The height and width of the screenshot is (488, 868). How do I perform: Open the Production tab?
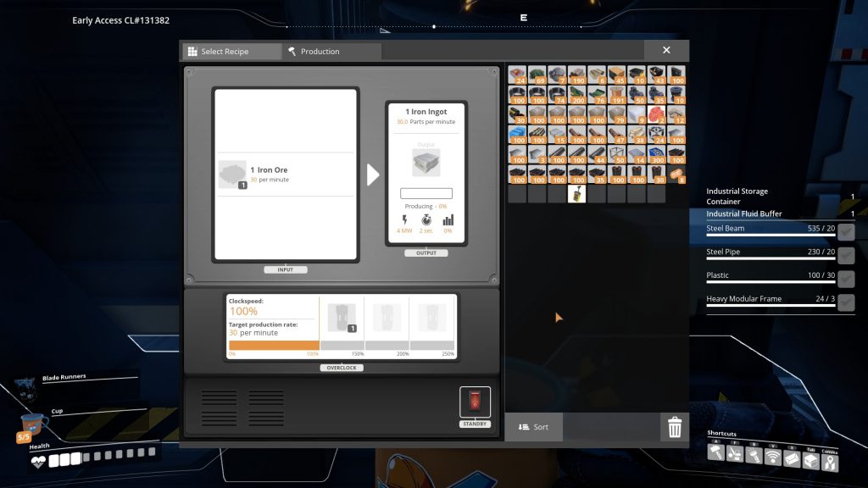click(331, 52)
